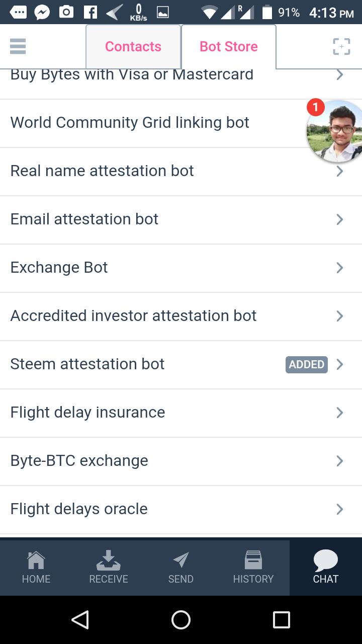
Task: Expand chevron for Real name attestation bot
Action: (x=340, y=172)
